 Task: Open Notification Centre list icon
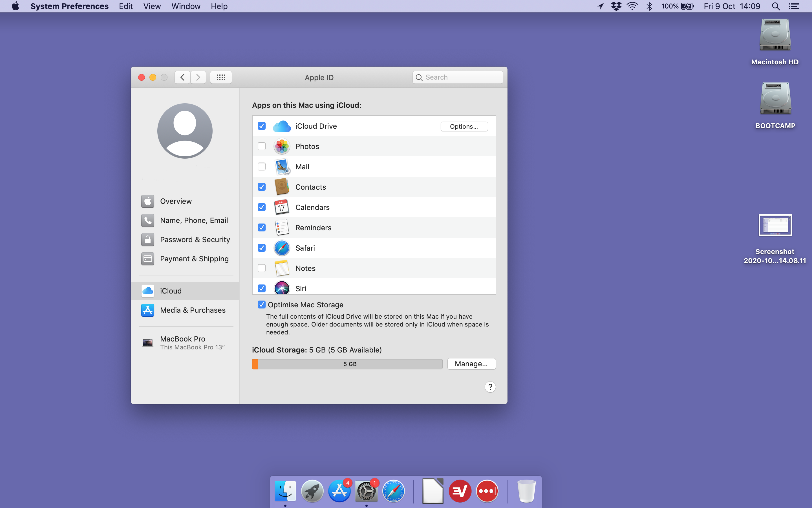pos(794,6)
